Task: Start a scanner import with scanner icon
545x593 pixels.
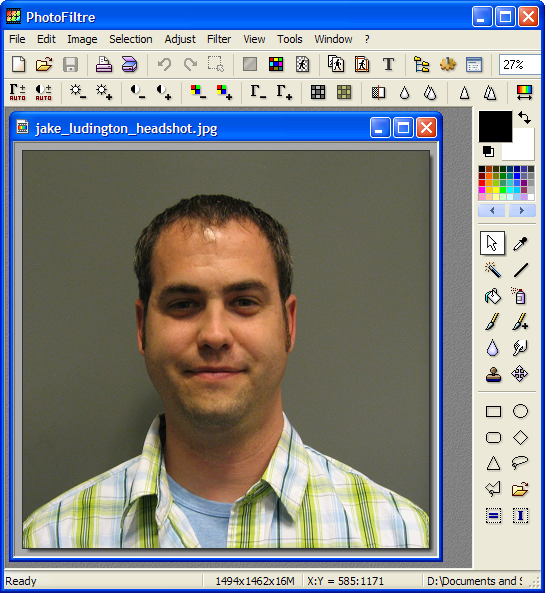Action: pyautogui.click(x=129, y=64)
